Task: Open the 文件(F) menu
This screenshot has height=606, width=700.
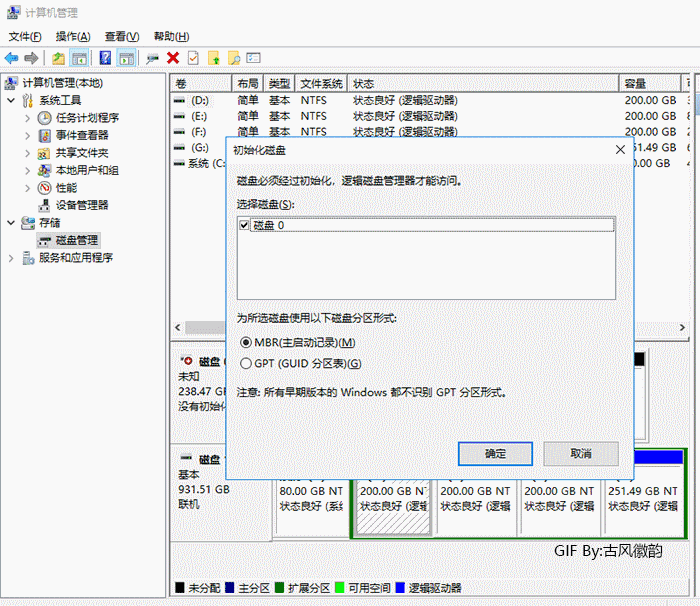Action: (x=25, y=37)
